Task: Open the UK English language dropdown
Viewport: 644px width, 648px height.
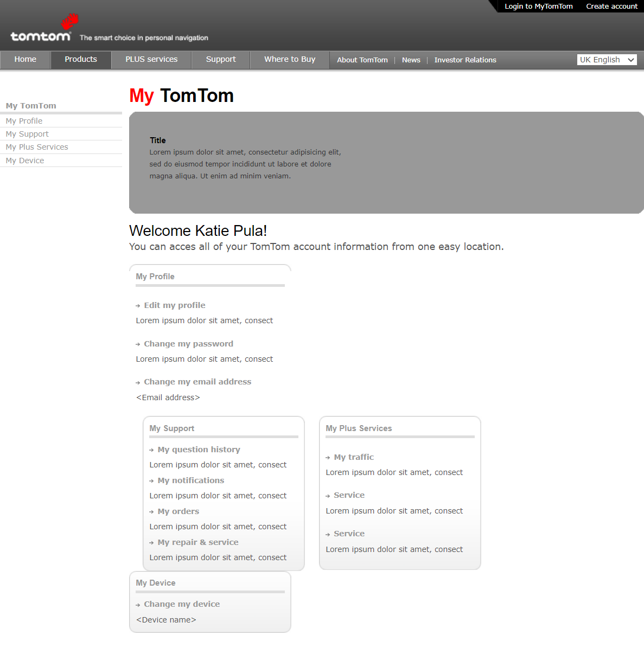Action: point(607,60)
